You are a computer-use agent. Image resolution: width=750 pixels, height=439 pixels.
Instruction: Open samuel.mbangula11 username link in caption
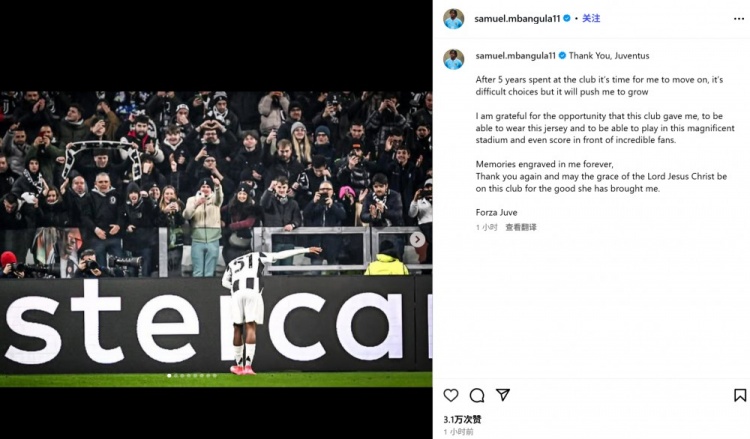515,56
